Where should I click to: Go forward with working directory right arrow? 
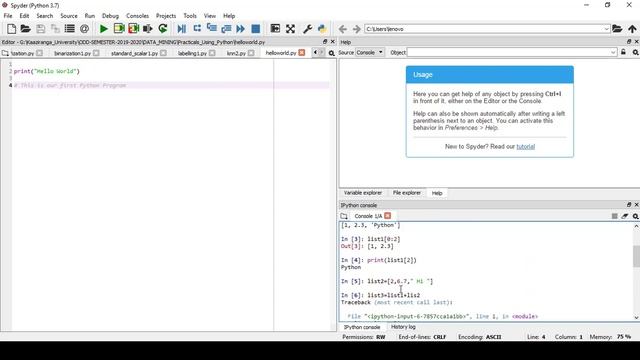tap(357, 29)
